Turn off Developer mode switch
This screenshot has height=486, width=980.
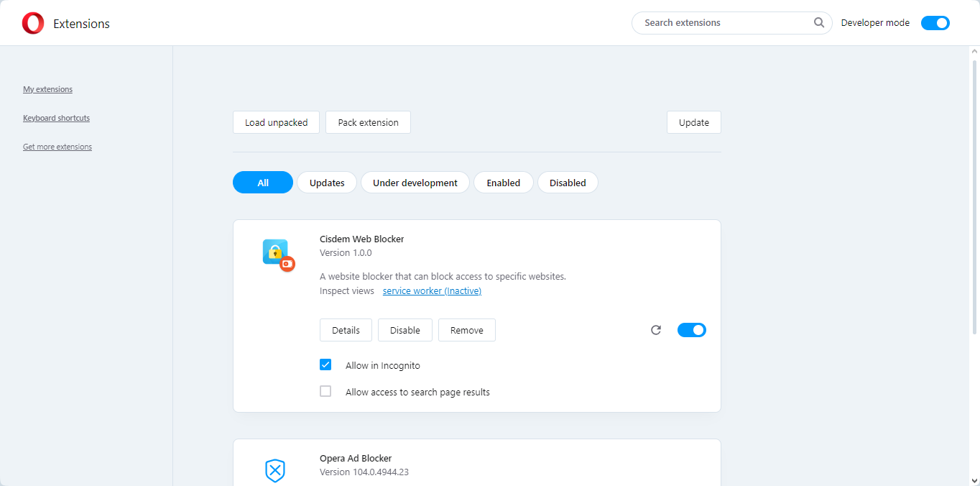click(x=935, y=23)
